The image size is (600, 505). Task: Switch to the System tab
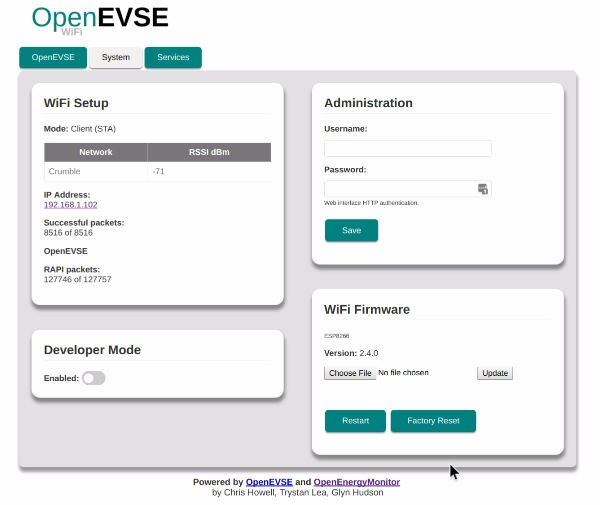click(x=116, y=57)
